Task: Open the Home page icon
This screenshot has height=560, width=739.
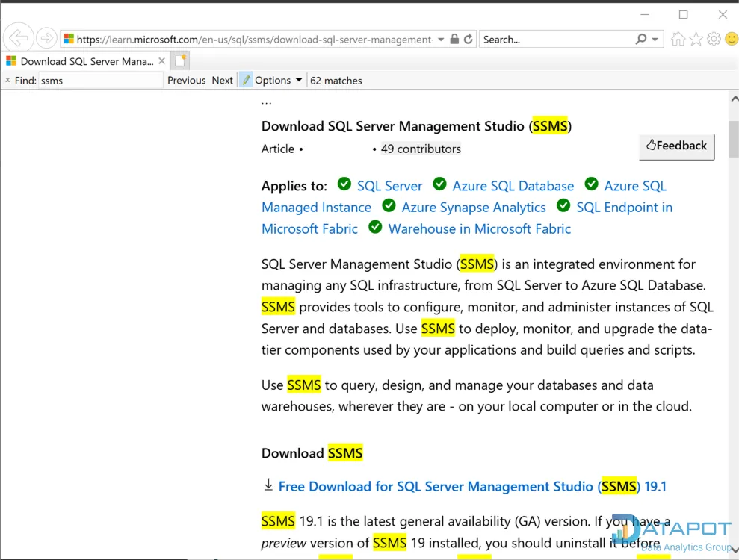Action: tap(678, 39)
